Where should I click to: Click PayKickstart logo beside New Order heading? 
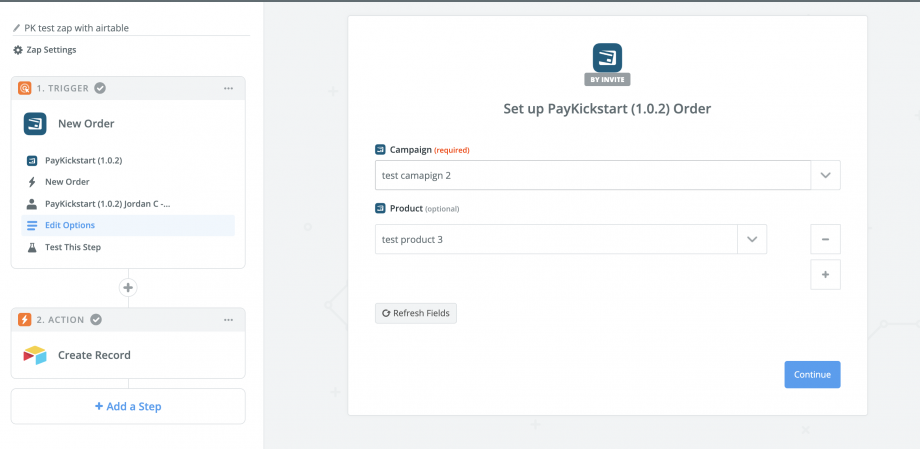coord(35,124)
